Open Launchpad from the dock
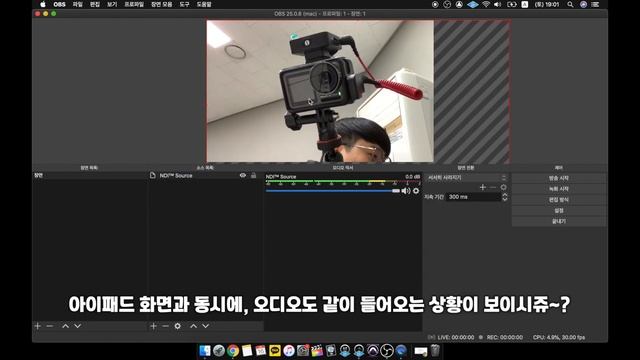Viewport: 640px width, 360px height. [219, 350]
